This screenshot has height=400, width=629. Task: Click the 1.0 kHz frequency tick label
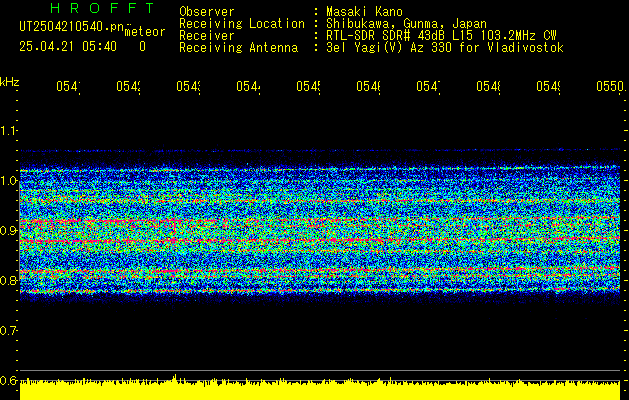coord(8,181)
